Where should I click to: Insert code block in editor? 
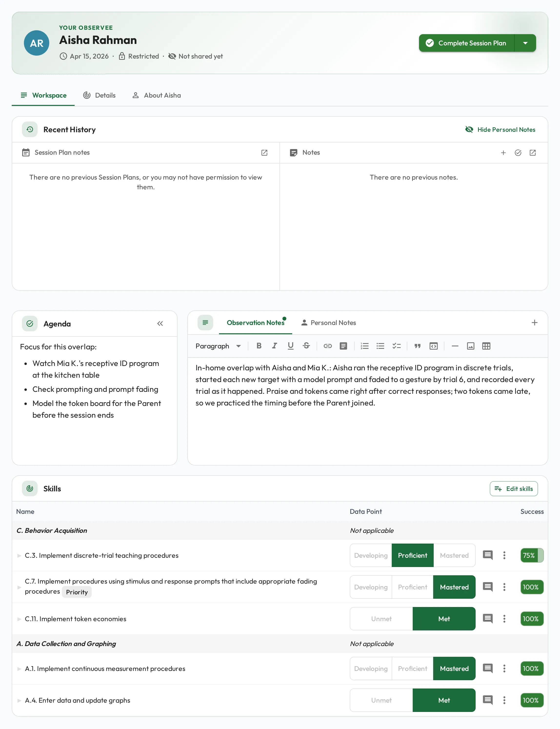pyautogui.click(x=433, y=346)
